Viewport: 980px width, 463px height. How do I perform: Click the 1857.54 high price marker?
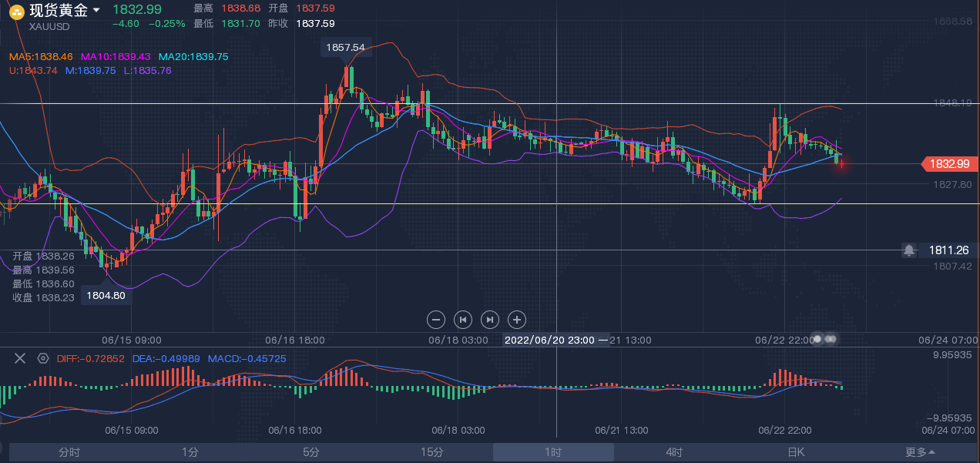346,48
